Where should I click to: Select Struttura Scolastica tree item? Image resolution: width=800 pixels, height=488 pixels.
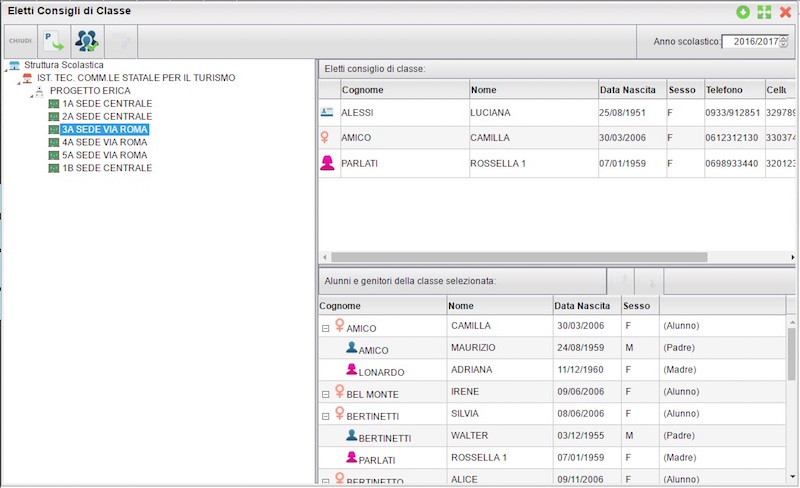tap(64, 65)
